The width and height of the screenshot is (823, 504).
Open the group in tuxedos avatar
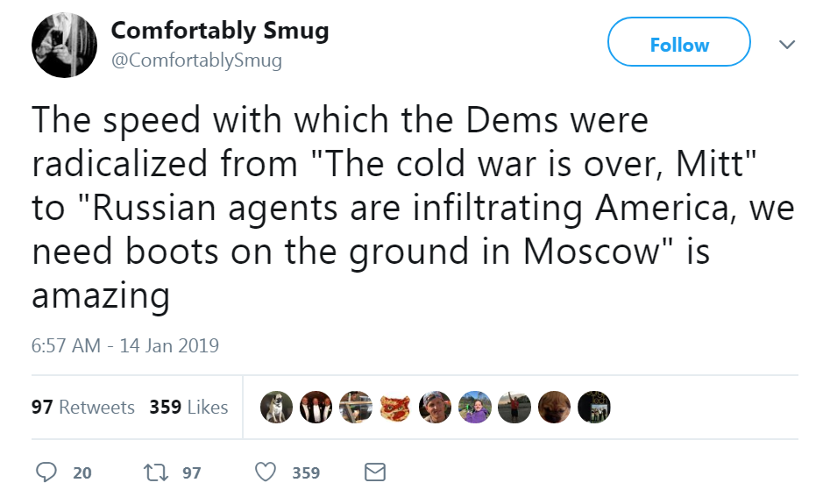316,407
